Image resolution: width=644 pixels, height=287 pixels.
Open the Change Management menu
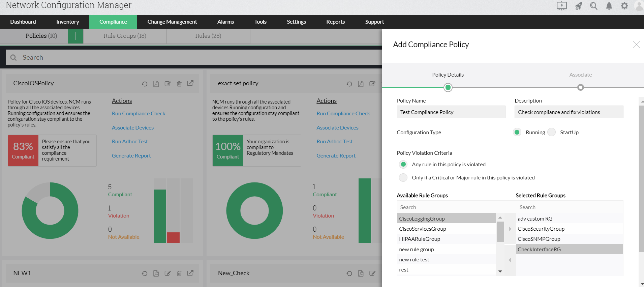tap(172, 22)
